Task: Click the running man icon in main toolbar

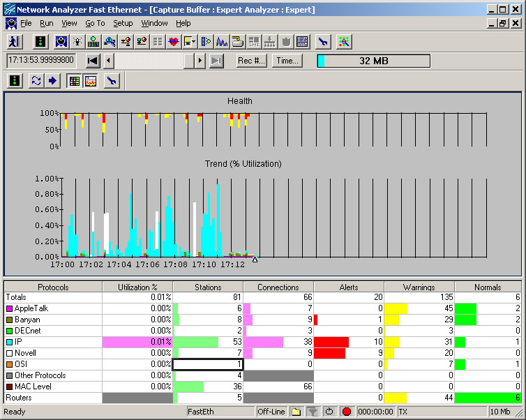Action: pyautogui.click(x=15, y=42)
